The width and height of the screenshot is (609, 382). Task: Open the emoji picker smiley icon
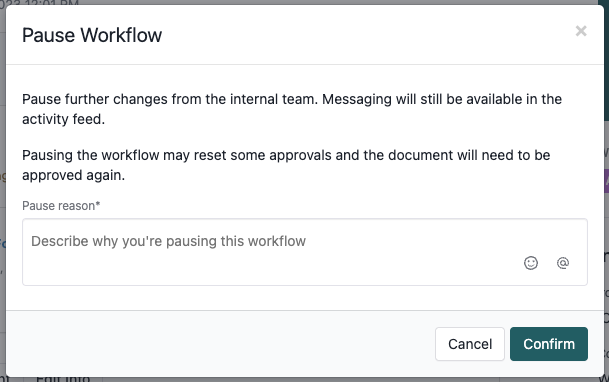click(531, 263)
